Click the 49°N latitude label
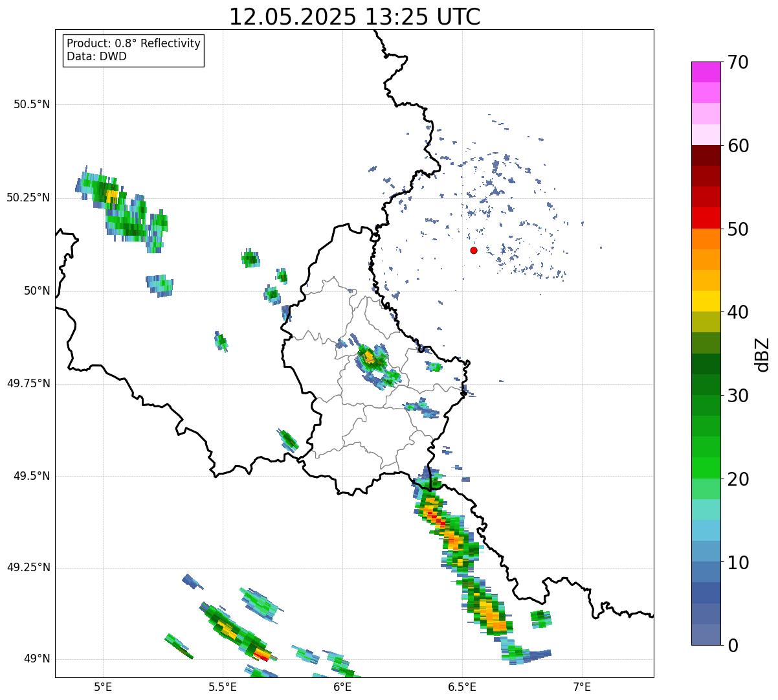778x700 pixels. (37, 659)
